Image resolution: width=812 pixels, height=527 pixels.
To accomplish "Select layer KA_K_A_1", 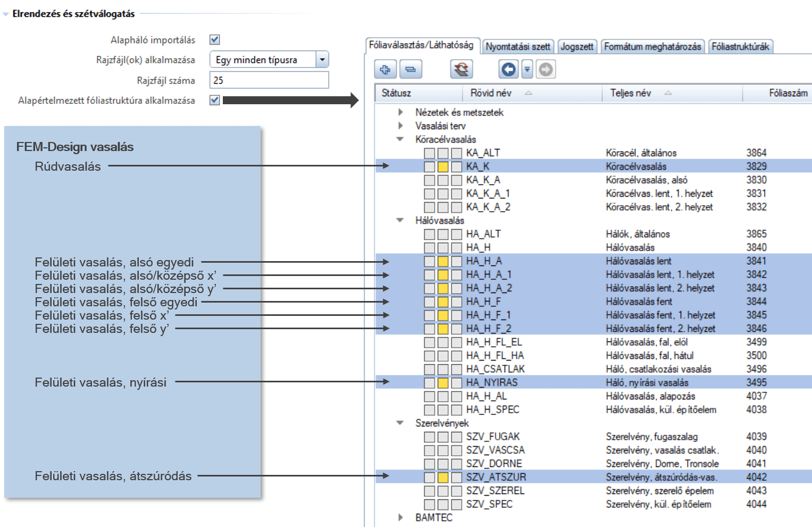I will [488, 193].
